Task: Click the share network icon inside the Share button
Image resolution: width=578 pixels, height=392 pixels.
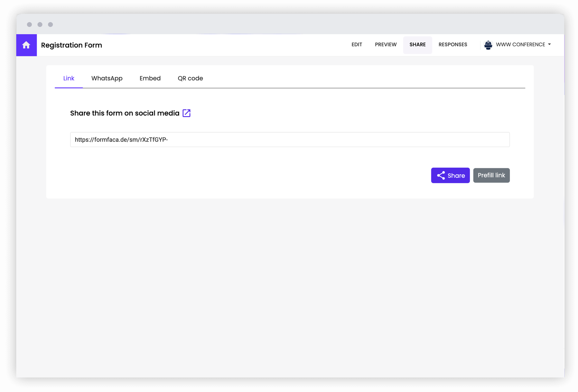Action: coord(441,175)
